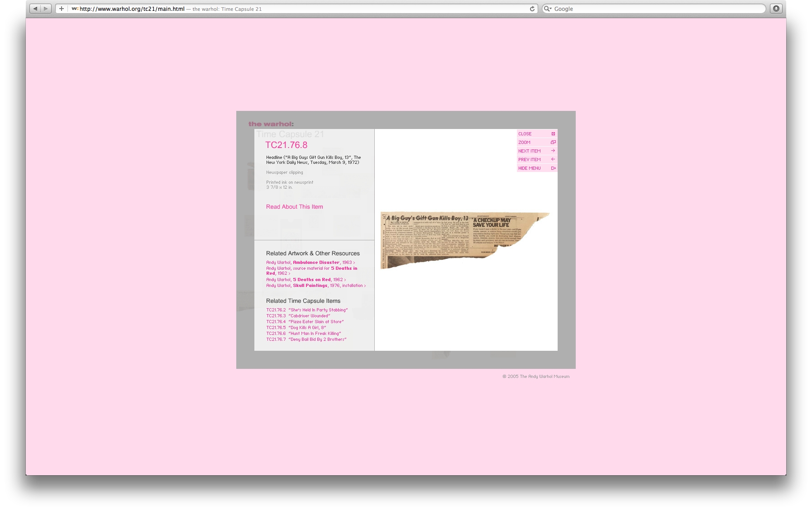Image resolution: width=812 pixels, height=511 pixels.
Task: Click the PREV ITEM left-arrow icon
Action: 553,159
